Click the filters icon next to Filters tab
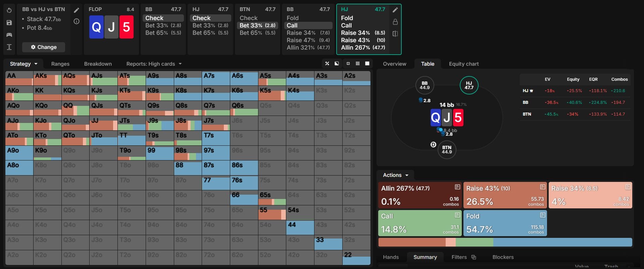This screenshot has width=644, height=269. pos(474,257)
